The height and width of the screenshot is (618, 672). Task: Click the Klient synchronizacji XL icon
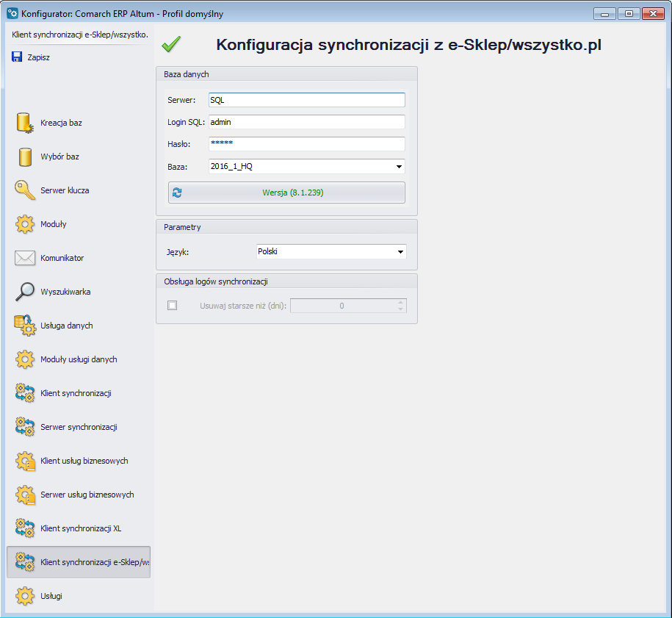[x=25, y=528]
